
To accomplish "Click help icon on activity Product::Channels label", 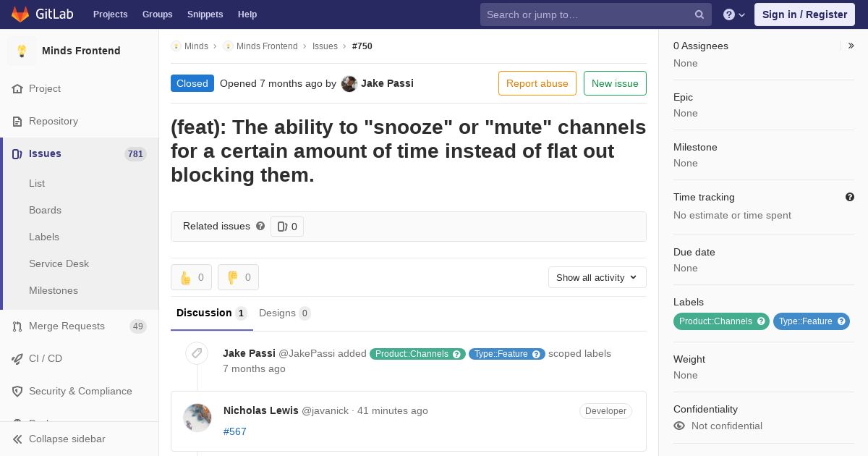I will [456, 354].
